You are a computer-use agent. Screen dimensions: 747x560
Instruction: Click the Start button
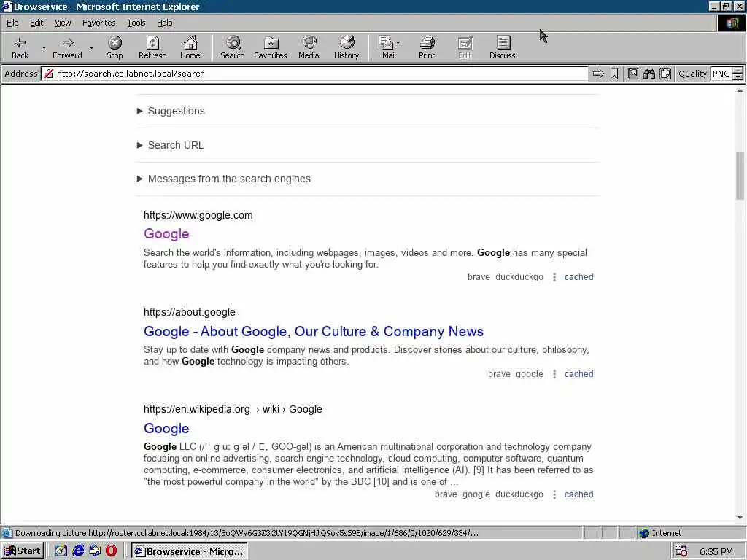click(23, 551)
